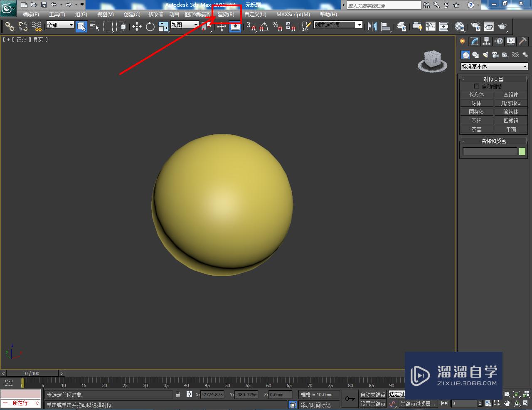Click the Bind to Space Warp tool

coord(37,27)
